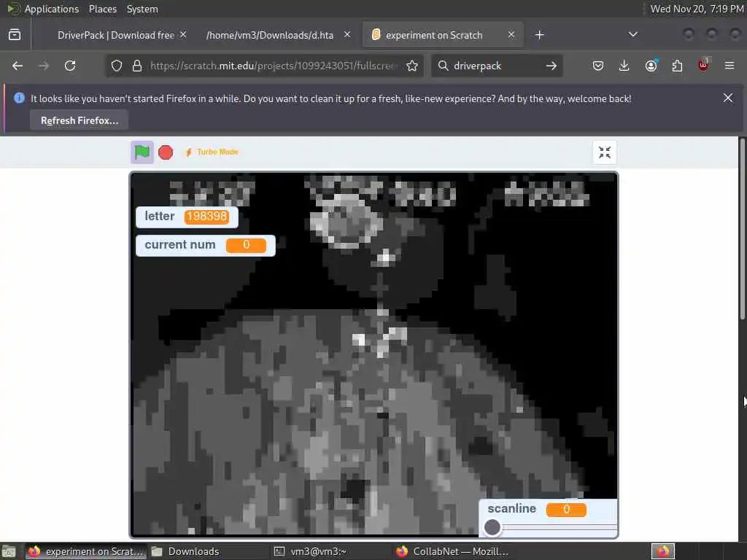Open the Applications menu
The height and width of the screenshot is (560, 747).
tap(52, 9)
